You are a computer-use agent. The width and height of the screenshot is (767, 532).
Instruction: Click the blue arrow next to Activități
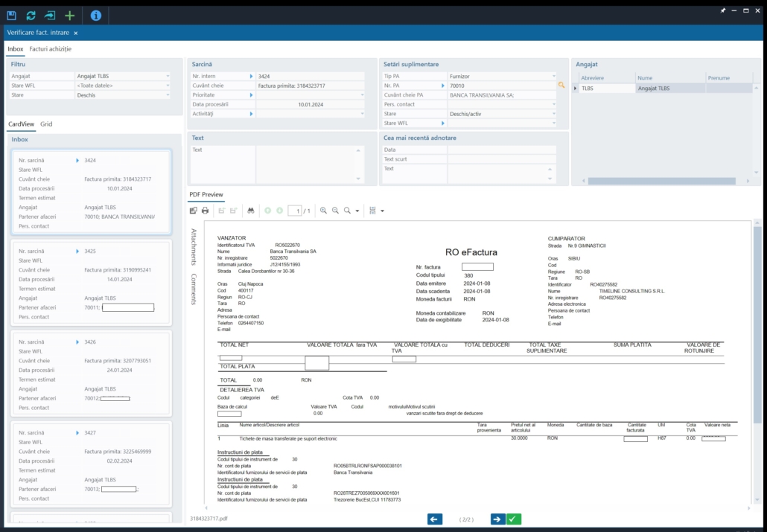tap(252, 114)
